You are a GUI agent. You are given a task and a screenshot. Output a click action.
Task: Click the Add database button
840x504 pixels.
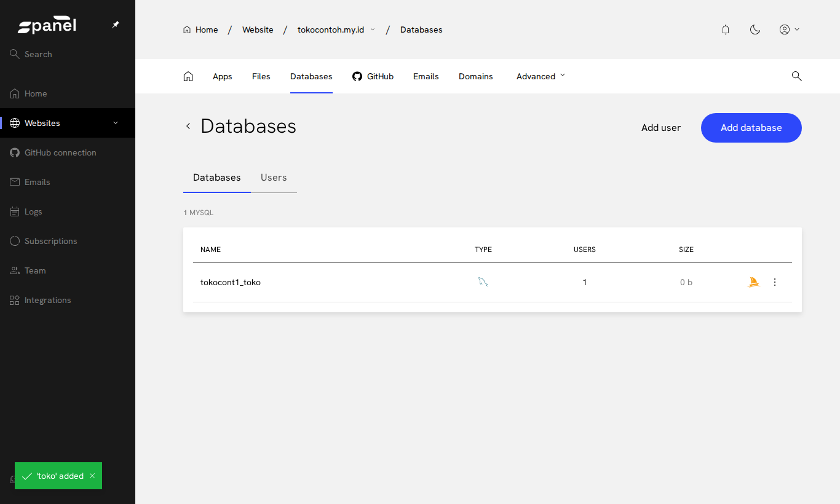pyautogui.click(x=751, y=128)
